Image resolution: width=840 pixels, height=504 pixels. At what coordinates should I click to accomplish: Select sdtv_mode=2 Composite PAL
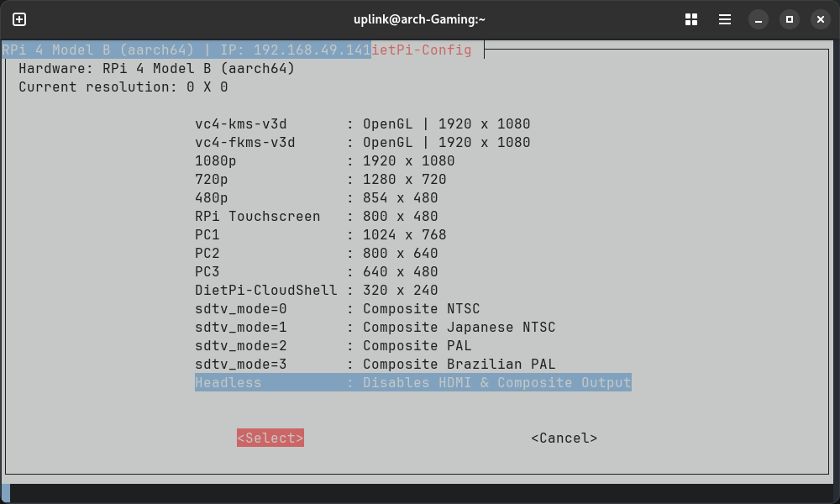click(333, 345)
